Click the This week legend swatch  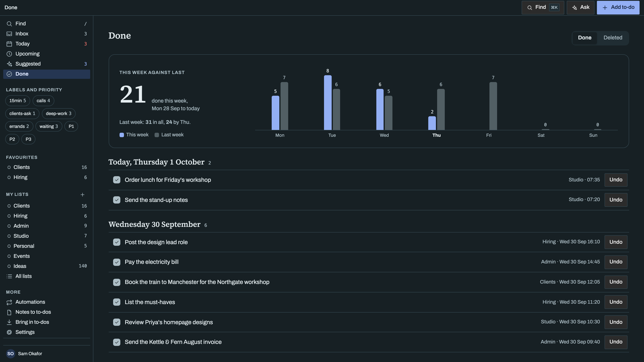122,135
